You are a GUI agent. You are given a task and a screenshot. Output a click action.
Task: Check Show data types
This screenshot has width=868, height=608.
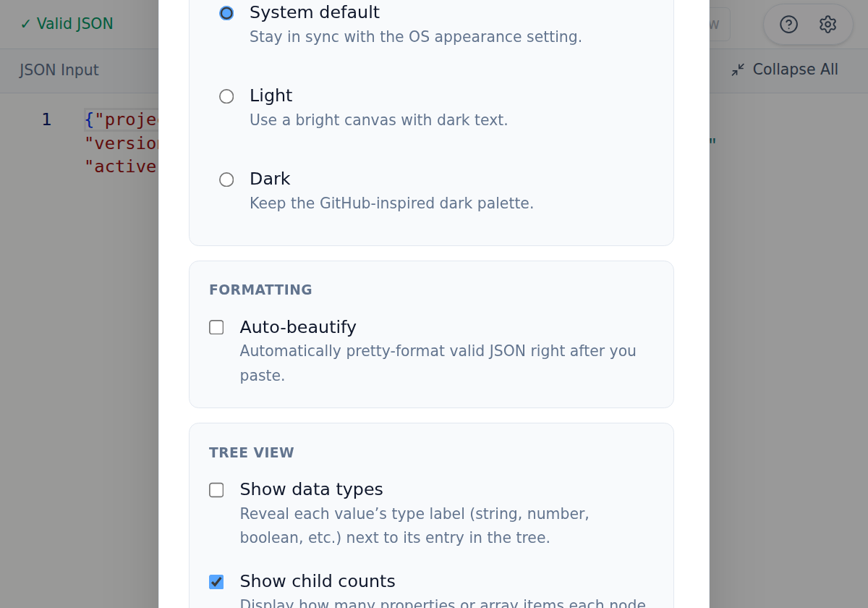tap(216, 490)
